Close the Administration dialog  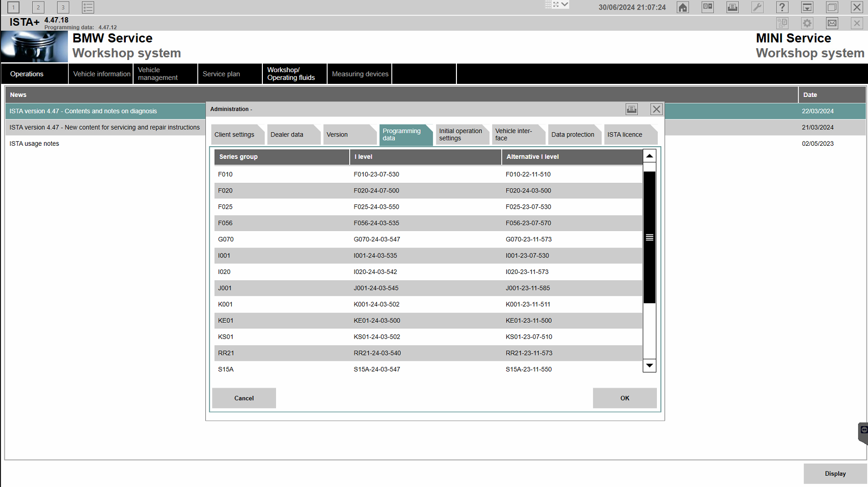(656, 109)
